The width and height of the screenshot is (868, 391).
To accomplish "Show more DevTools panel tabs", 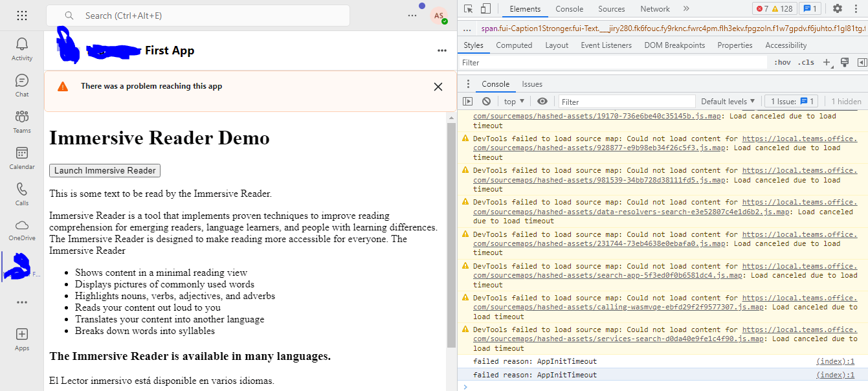I will [x=686, y=8].
